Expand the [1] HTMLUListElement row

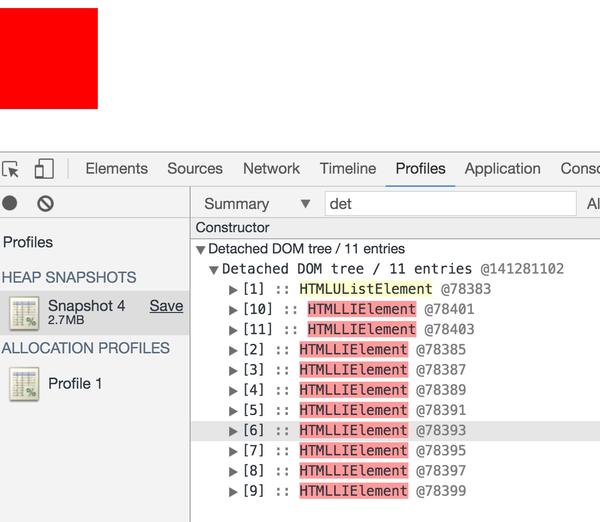coord(233,290)
